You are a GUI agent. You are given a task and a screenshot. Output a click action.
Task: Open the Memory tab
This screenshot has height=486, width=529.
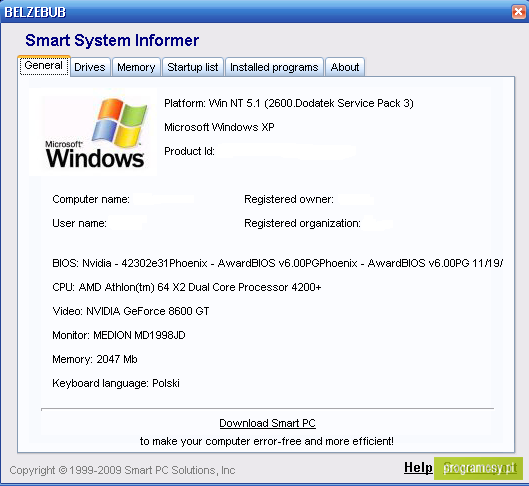pos(136,67)
